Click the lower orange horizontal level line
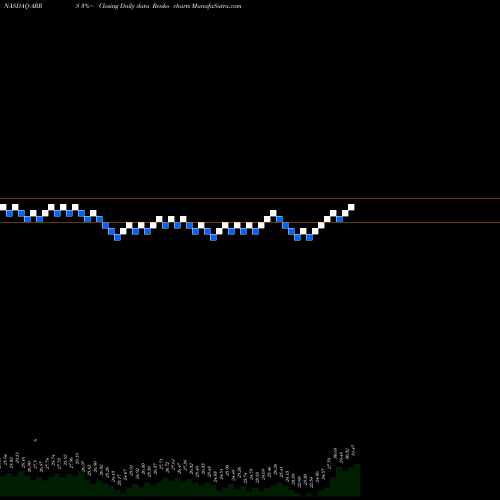Viewport: 500px width, 500px height. point(250,222)
